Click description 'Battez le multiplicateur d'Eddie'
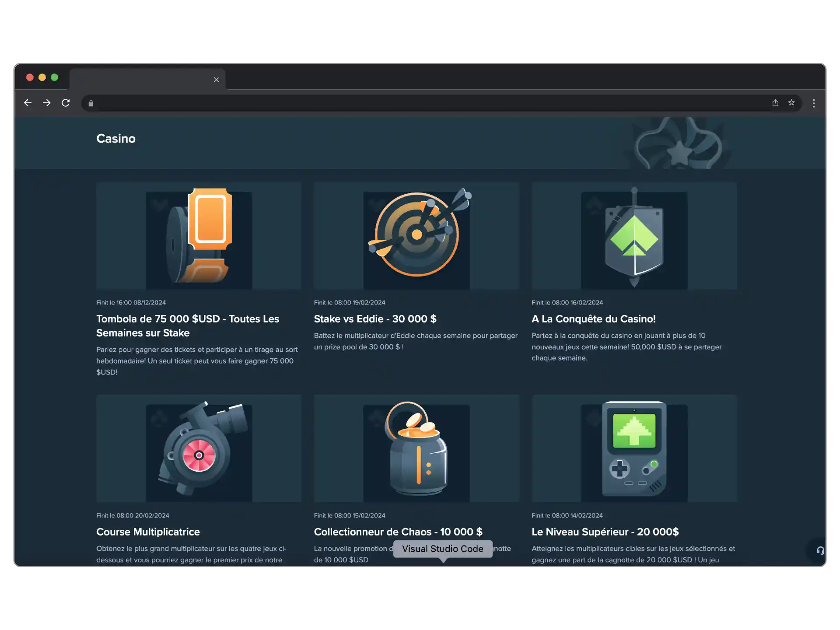840x630 pixels. click(x=416, y=341)
